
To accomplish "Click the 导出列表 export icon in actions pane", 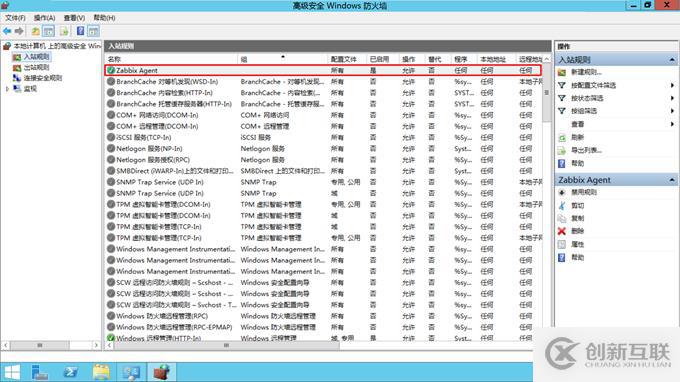I will pos(562,150).
